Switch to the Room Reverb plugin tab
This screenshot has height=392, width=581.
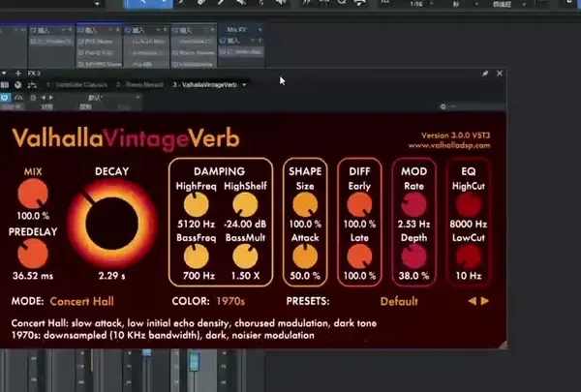tap(141, 85)
